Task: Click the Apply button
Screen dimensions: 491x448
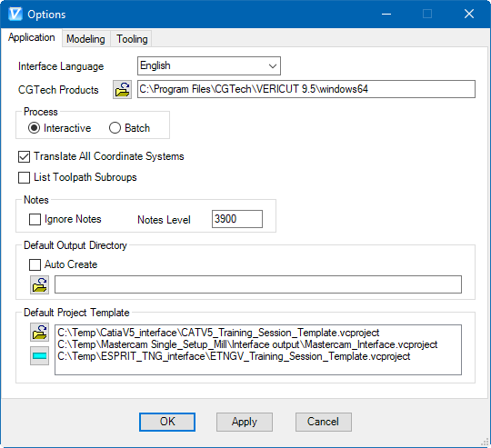Action: [245, 422]
